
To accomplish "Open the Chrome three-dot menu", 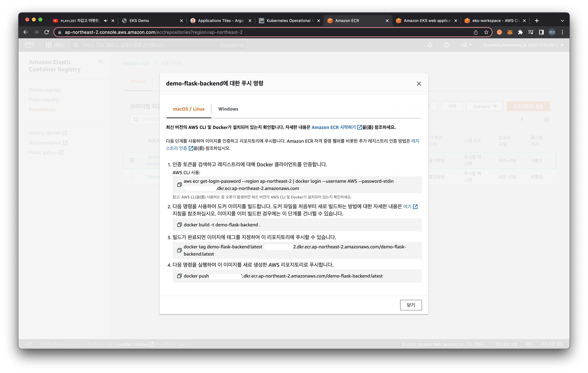I will click(x=562, y=32).
